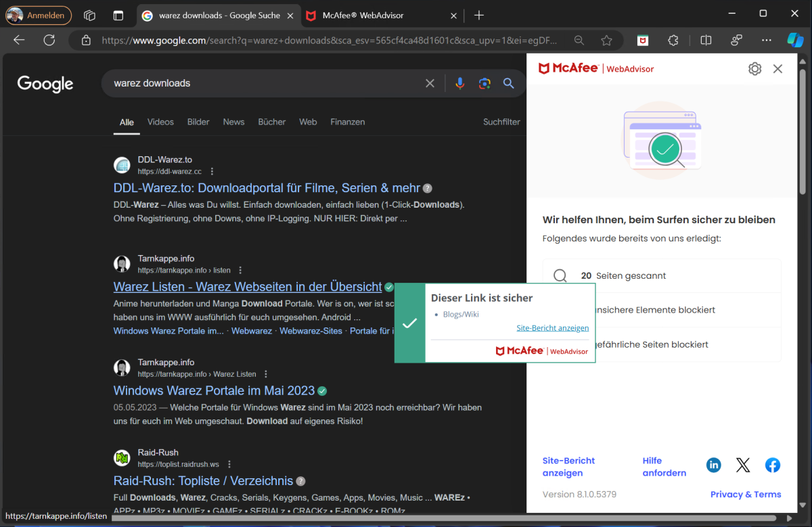The width and height of the screenshot is (812, 527).
Task: Click the green check next to Windows Warez Portale
Action: point(322,391)
